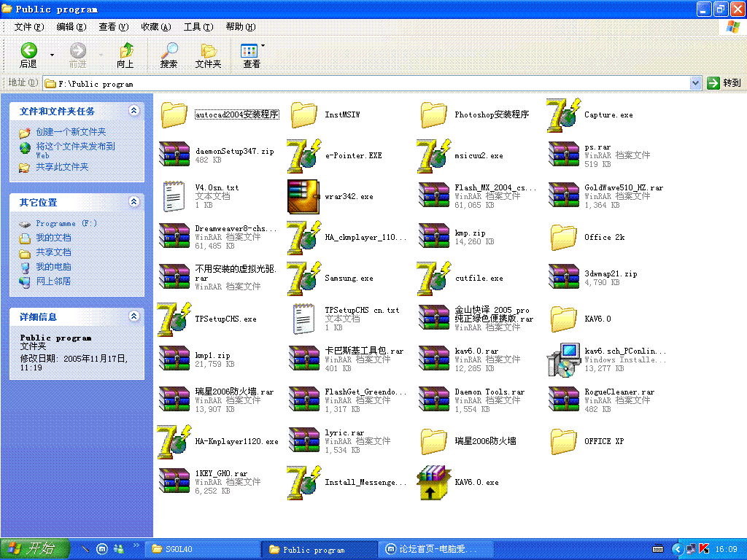Open the 编辑 menu

71,27
